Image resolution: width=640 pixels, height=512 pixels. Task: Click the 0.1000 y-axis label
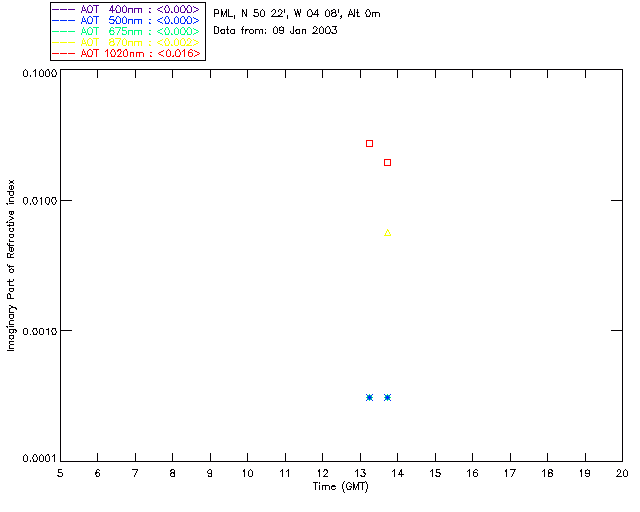point(40,73)
